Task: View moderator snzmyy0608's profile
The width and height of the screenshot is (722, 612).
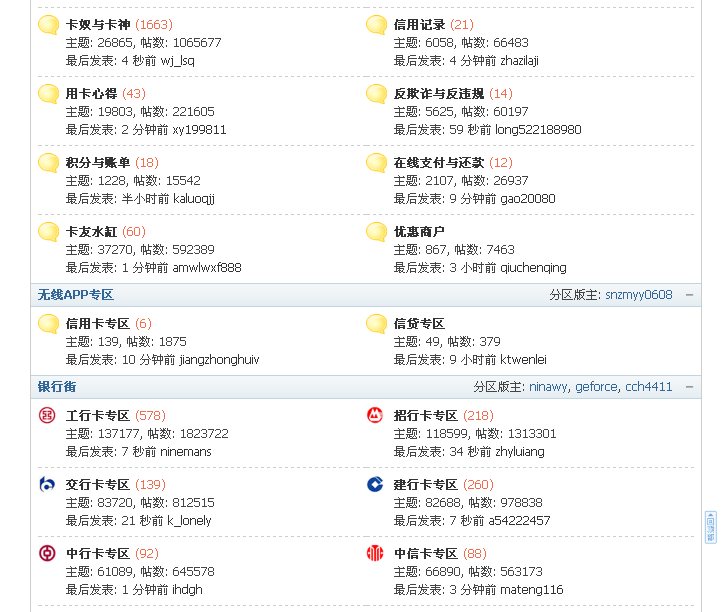Action: tap(638, 295)
